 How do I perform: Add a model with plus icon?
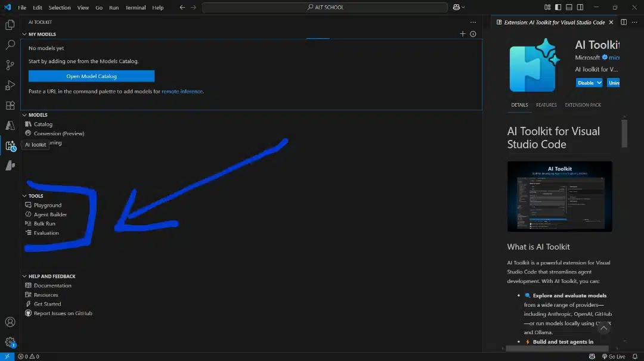pos(463,34)
